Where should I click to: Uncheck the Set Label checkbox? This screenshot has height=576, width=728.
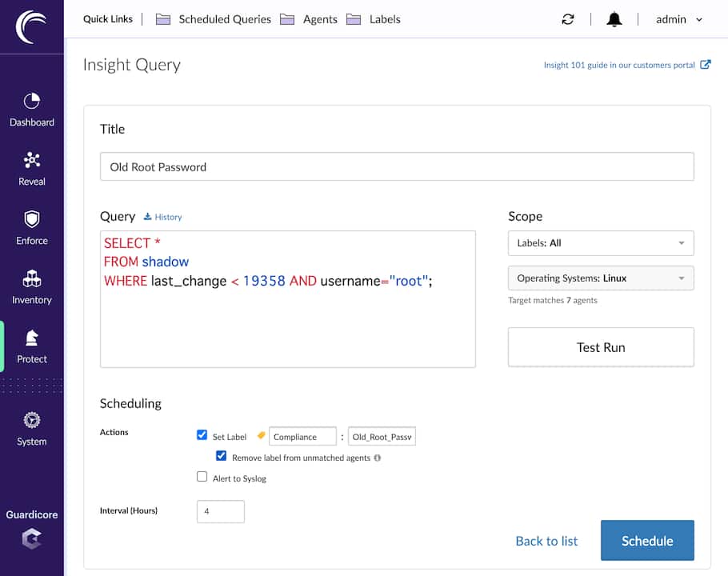tap(202, 436)
